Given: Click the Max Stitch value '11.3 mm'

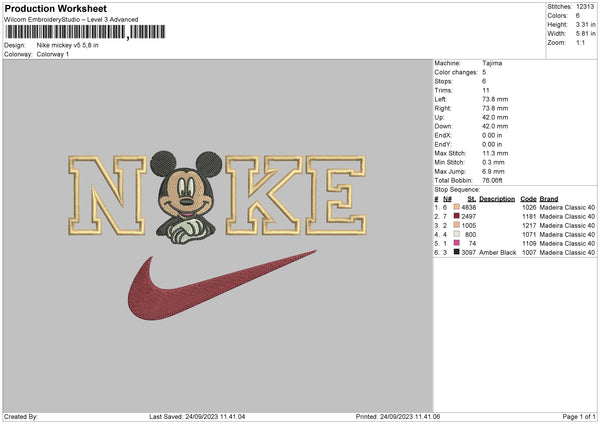Looking at the screenshot, I should pyautogui.click(x=495, y=153).
